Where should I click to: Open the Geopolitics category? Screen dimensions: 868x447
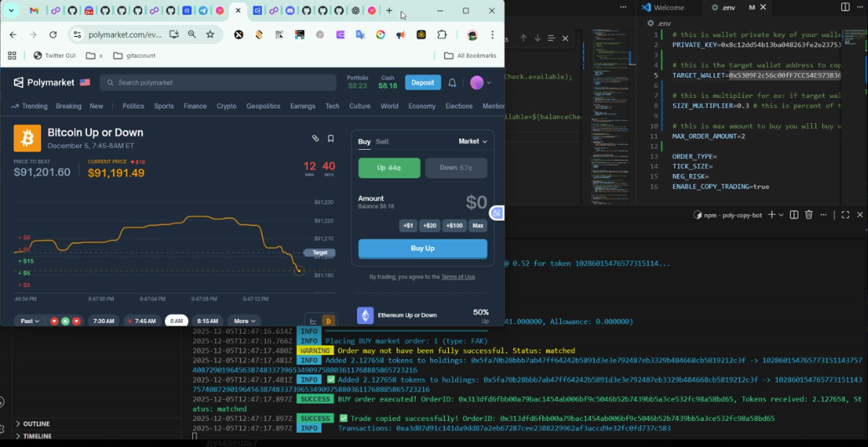pos(263,105)
